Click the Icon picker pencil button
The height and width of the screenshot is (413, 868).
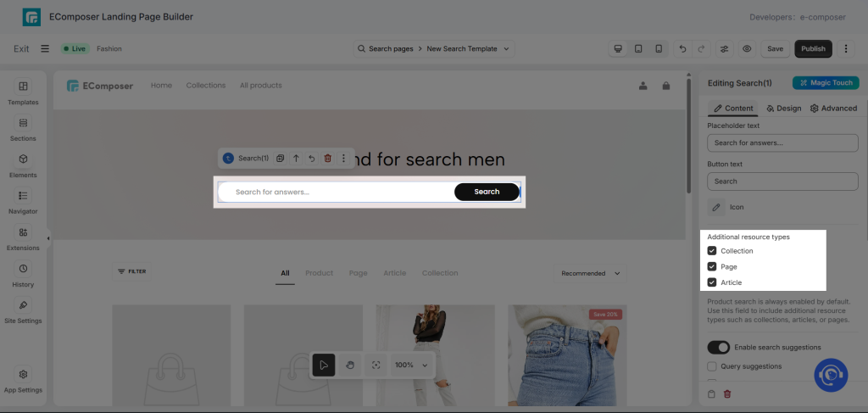pyautogui.click(x=716, y=207)
